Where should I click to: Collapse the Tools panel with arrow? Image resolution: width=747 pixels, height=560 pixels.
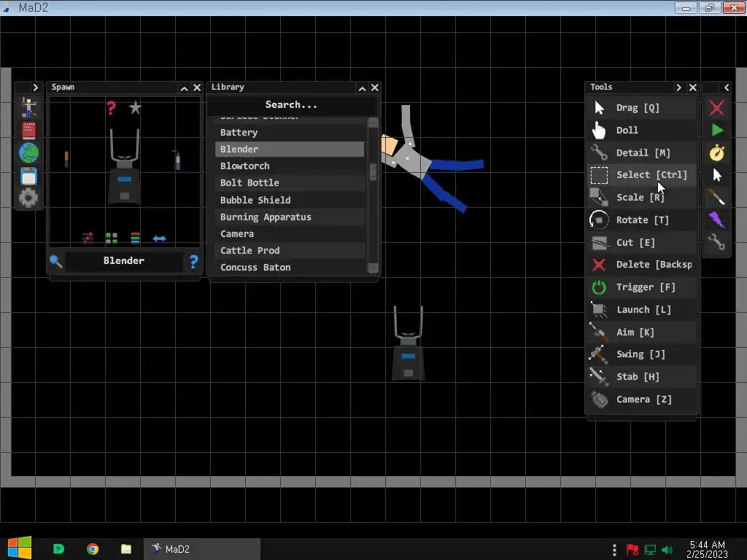pyautogui.click(x=679, y=87)
